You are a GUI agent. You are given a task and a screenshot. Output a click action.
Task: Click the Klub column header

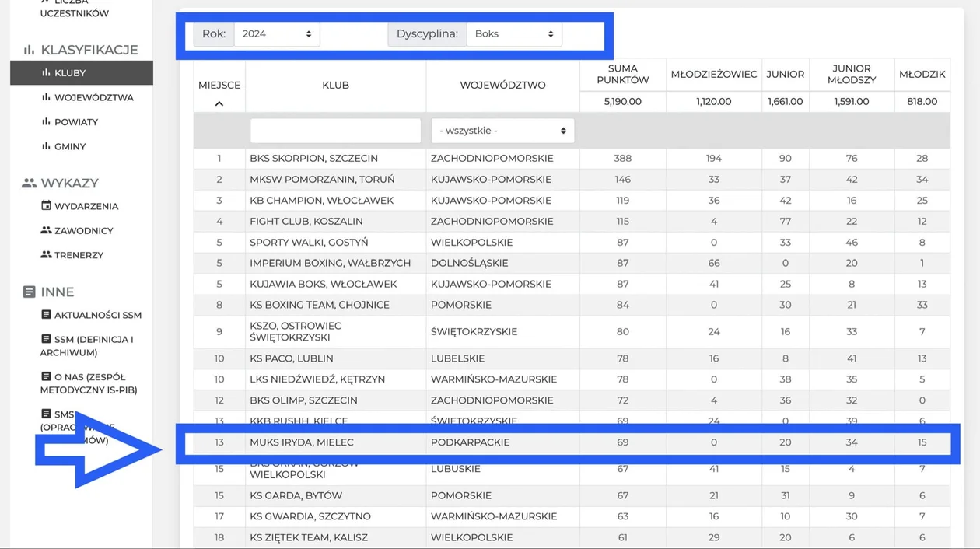335,86
